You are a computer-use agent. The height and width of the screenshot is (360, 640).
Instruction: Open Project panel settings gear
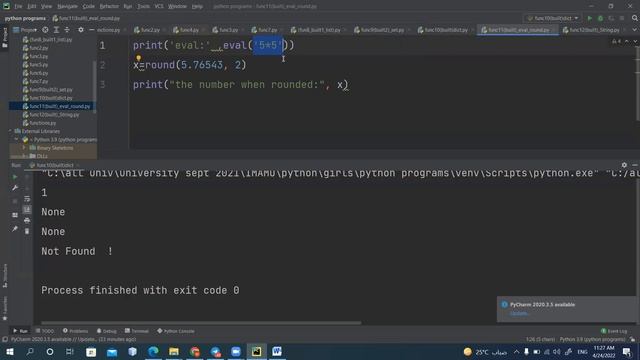coord(81,30)
